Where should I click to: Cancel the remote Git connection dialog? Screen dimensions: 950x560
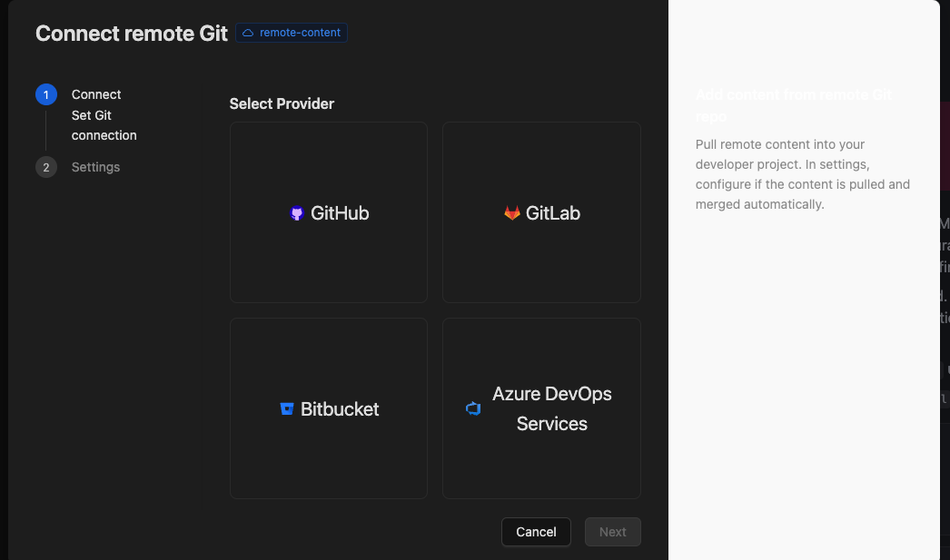[x=536, y=532]
